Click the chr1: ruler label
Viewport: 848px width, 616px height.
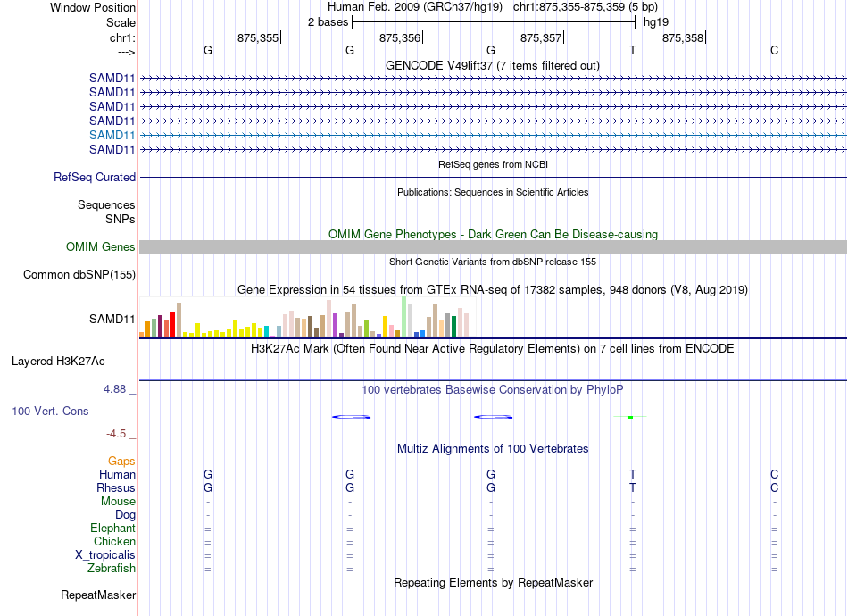[x=122, y=37]
